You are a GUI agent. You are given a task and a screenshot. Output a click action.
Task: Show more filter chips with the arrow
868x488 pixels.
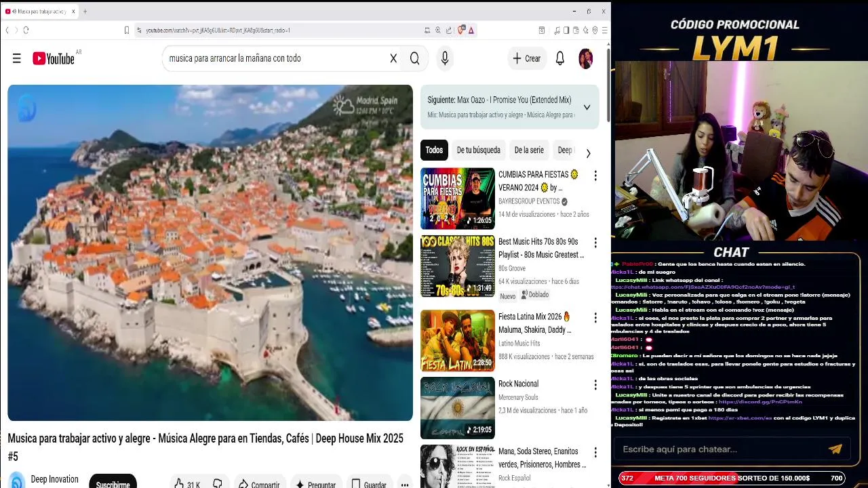(x=588, y=153)
